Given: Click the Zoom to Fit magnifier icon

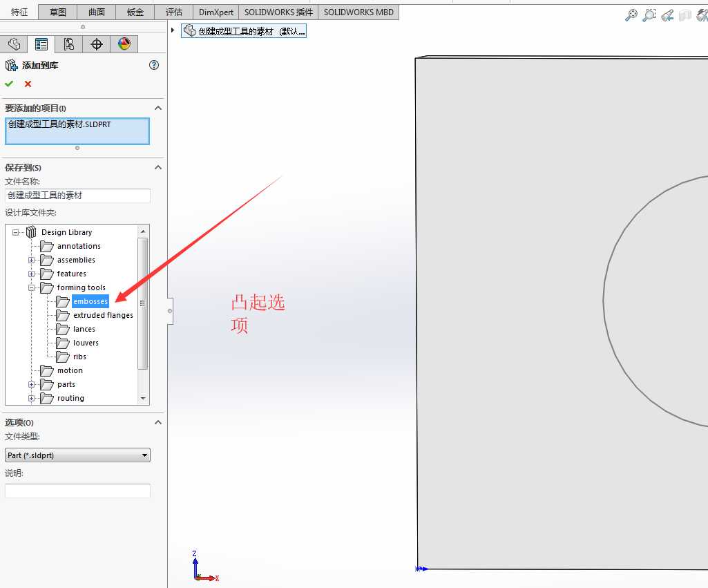Looking at the screenshot, I should (x=631, y=15).
